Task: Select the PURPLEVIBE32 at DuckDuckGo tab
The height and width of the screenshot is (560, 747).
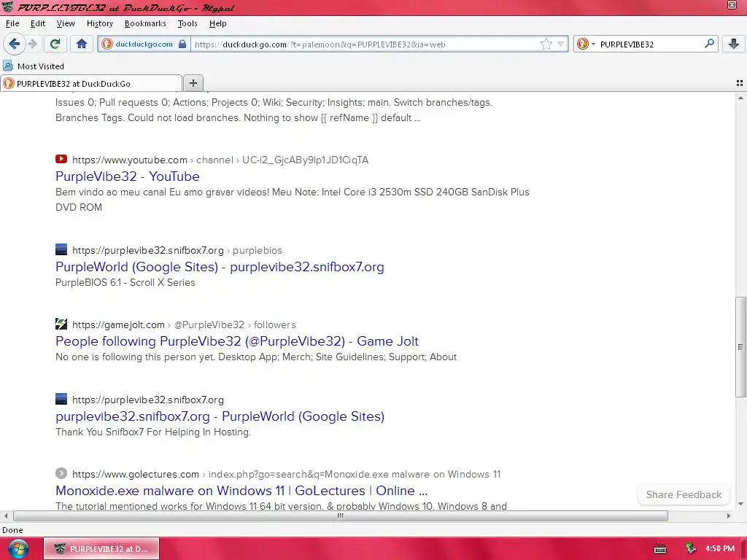Action: pyautogui.click(x=91, y=83)
